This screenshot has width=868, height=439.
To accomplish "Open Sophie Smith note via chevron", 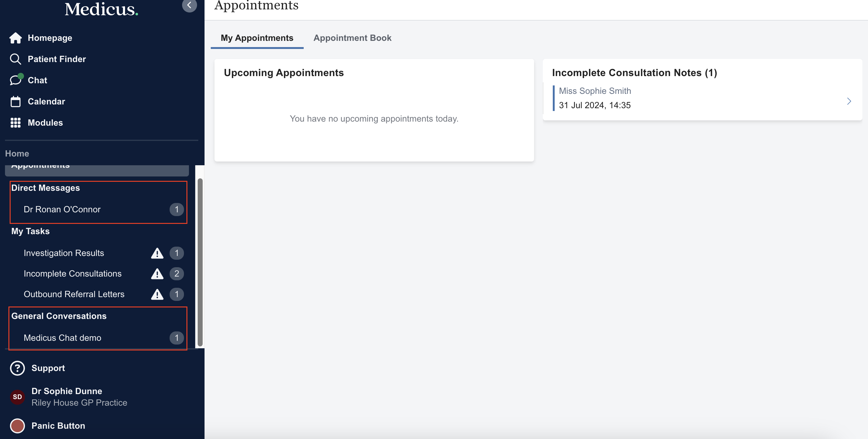I will coord(849,101).
